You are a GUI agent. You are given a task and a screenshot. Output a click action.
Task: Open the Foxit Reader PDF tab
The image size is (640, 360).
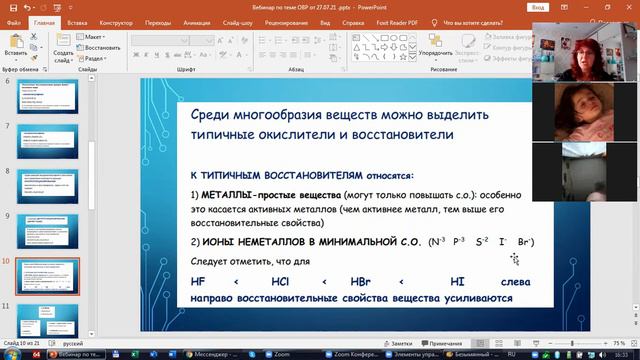coord(397,23)
